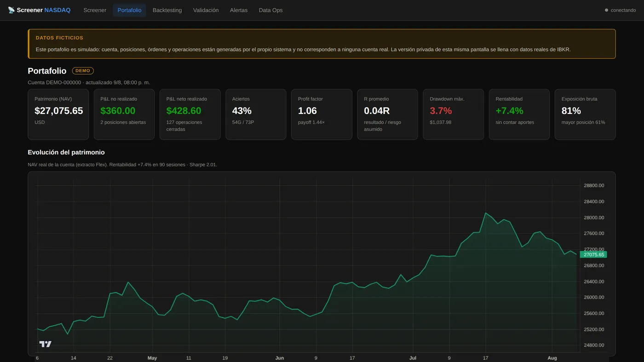The width and height of the screenshot is (644, 362).
Task: Click the Aciertos 43% value
Action: coord(242,111)
